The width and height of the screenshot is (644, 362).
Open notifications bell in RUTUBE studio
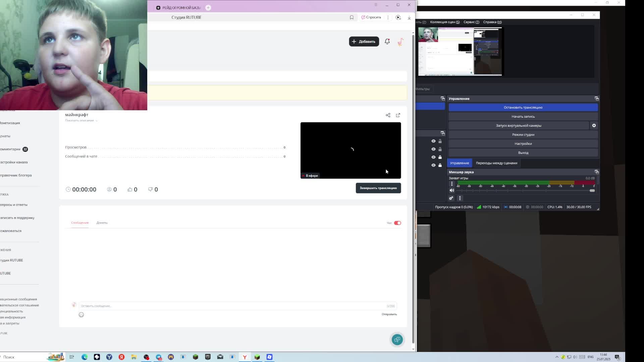[387, 41]
